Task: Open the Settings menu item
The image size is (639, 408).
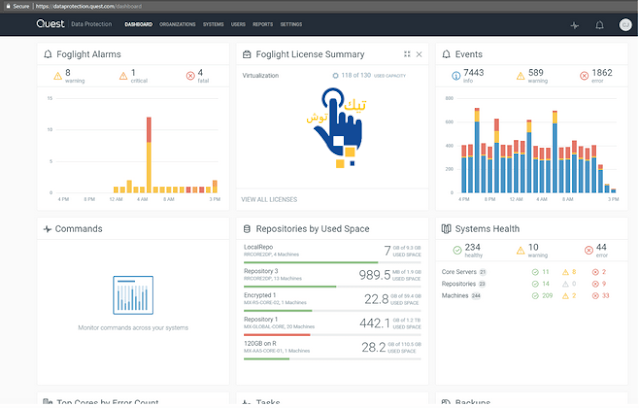Action: click(x=291, y=24)
